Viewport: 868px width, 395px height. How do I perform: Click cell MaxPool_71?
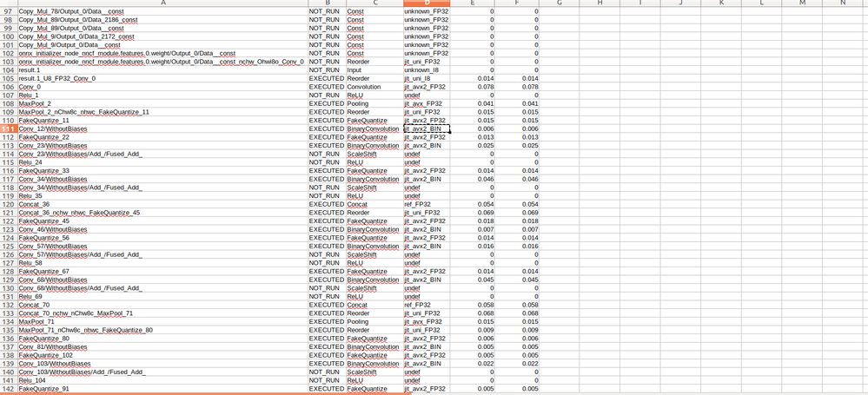tap(162, 321)
